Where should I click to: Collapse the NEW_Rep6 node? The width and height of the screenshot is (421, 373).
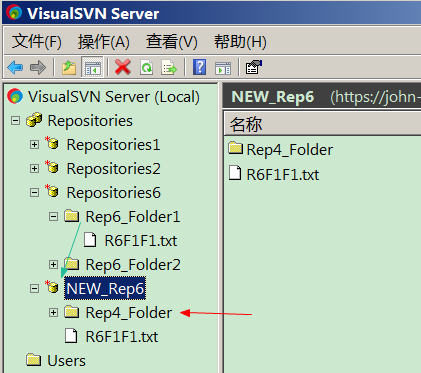coord(34,289)
